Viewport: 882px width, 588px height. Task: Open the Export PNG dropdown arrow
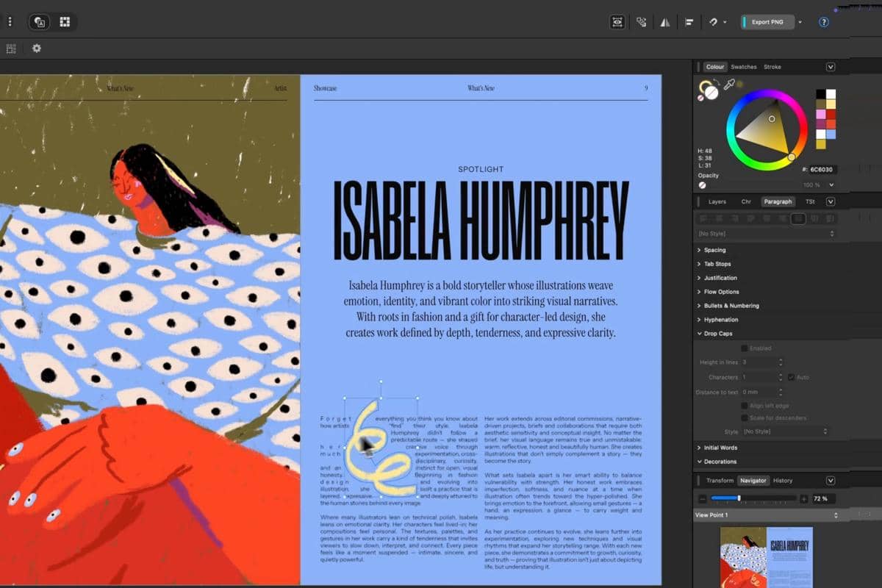(x=800, y=22)
